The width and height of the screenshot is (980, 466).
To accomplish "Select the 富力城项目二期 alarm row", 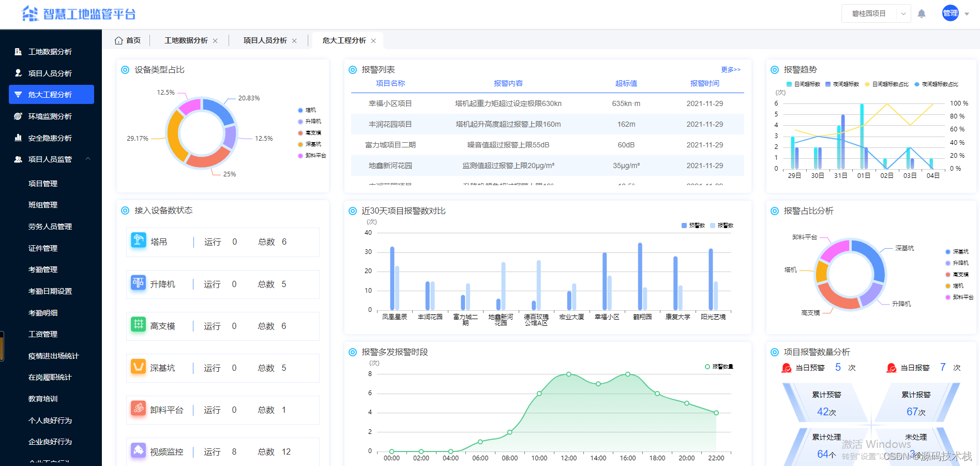I will [548, 145].
